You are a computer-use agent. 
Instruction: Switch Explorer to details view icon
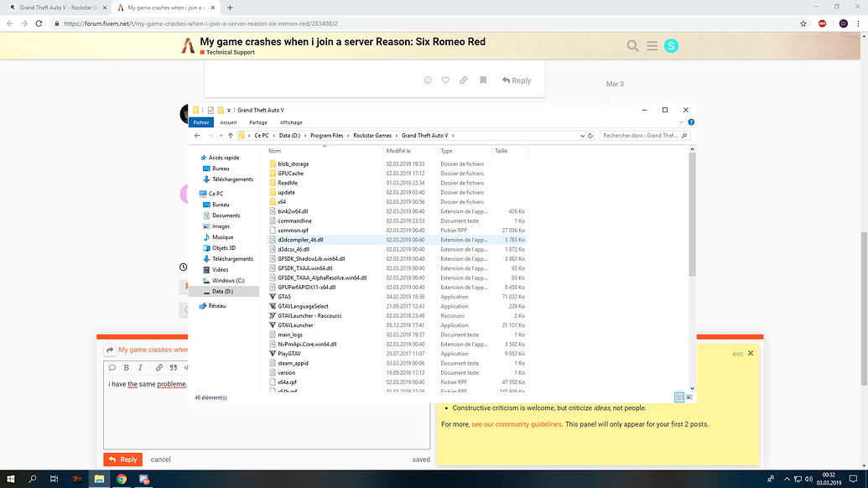[x=679, y=397]
